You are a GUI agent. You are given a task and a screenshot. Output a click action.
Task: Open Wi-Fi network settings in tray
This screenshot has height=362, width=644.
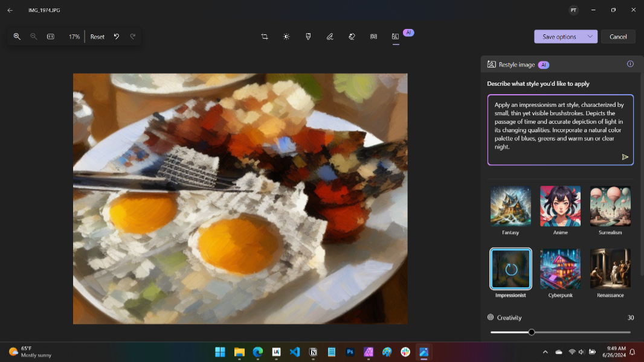tap(572, 352)
